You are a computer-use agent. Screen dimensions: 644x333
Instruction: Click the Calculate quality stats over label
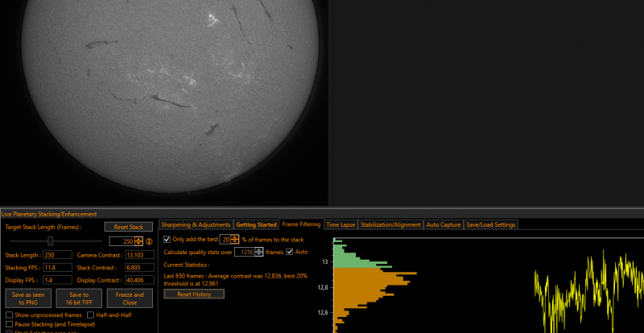(x=198, y=252)
